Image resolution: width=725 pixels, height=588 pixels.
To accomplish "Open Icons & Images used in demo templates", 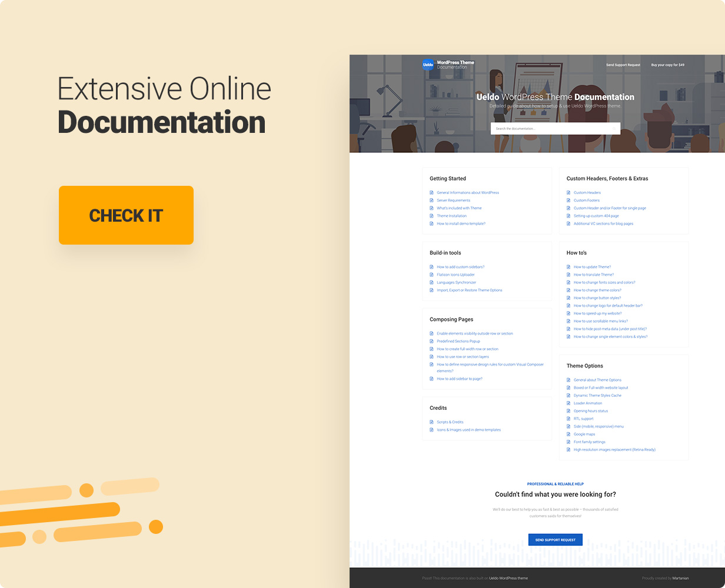I will click(468, 430).
